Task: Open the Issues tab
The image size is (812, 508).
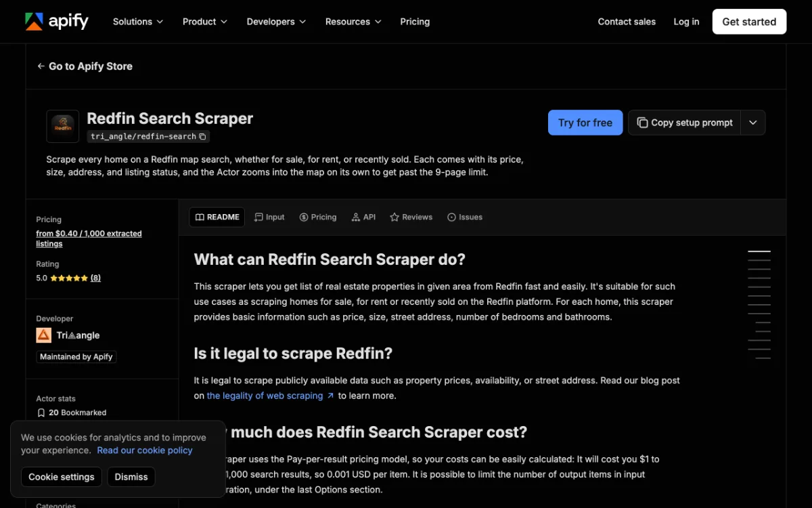Action: (x=465, y=217)
